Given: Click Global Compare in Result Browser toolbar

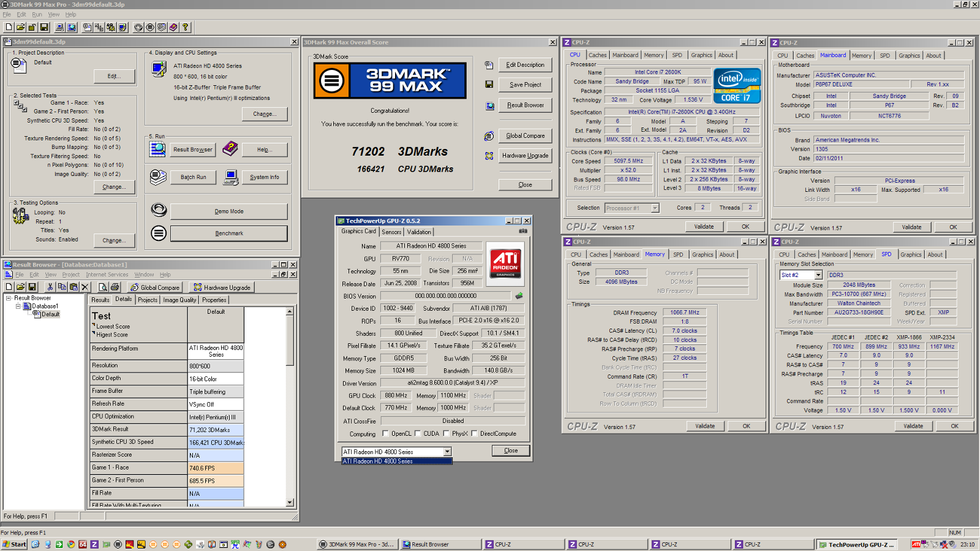Looking at the screenshot, I should [x=155, y=287].
